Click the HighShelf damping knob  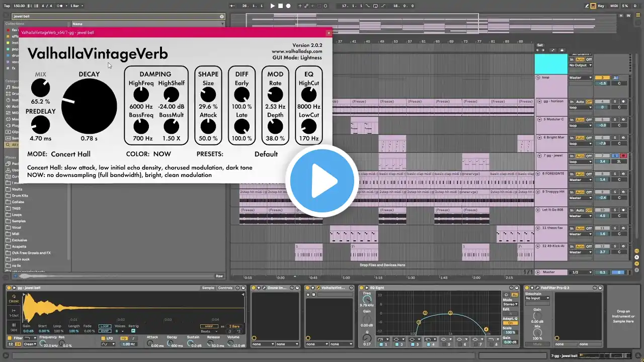(171, 95)
